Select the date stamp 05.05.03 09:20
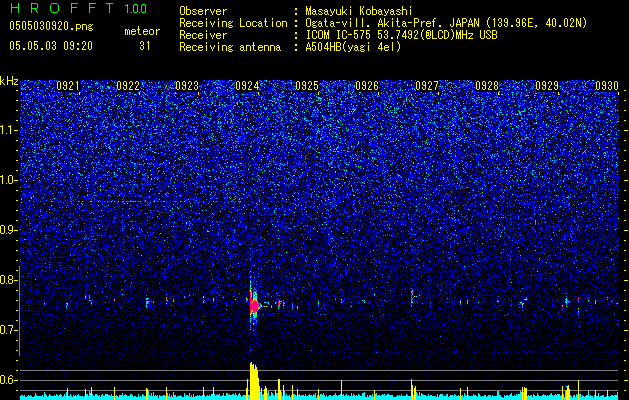This screenshot has height=400, width=629. [51, 46]
